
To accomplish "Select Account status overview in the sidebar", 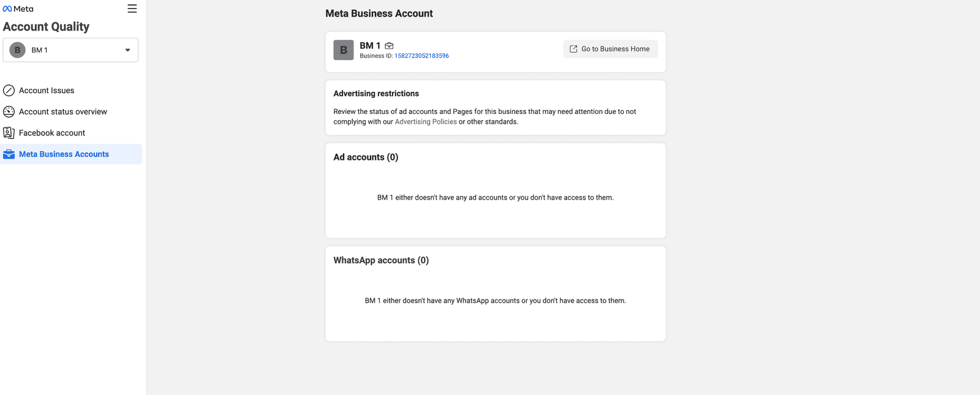I will [63, 111].
